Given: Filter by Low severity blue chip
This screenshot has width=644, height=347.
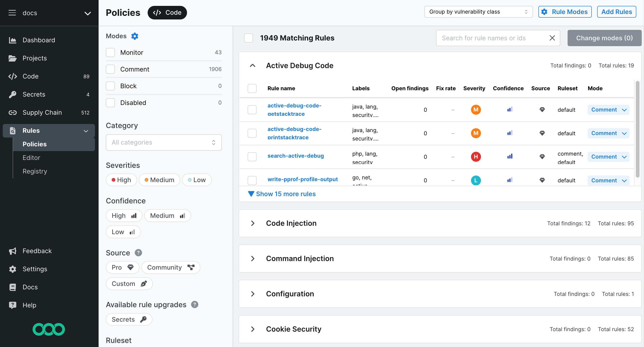Looking at the screenshot, I should pos(197,180).
